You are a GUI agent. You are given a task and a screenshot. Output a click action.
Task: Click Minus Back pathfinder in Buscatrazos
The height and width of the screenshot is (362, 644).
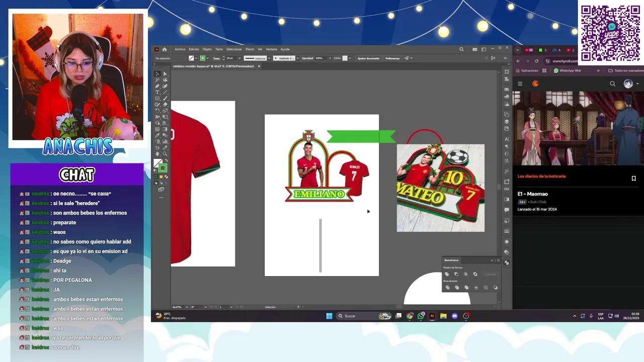(x=496, y=288)
